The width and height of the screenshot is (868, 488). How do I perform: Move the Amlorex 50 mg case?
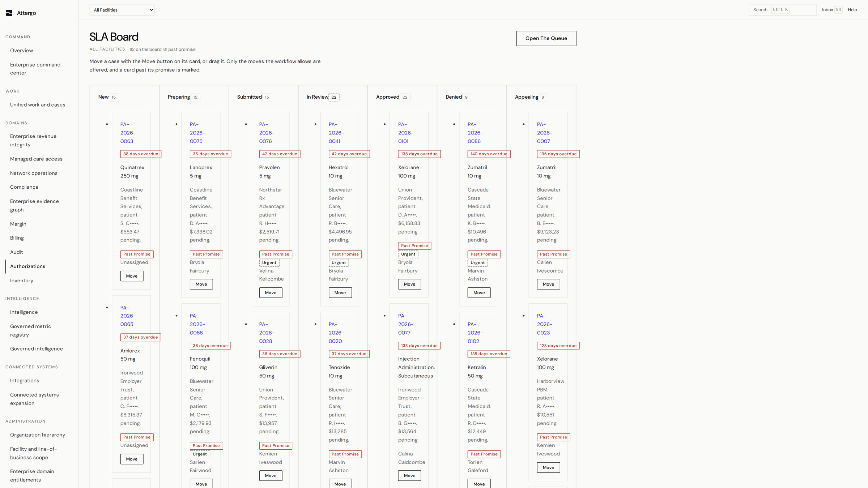click(132, 459)
